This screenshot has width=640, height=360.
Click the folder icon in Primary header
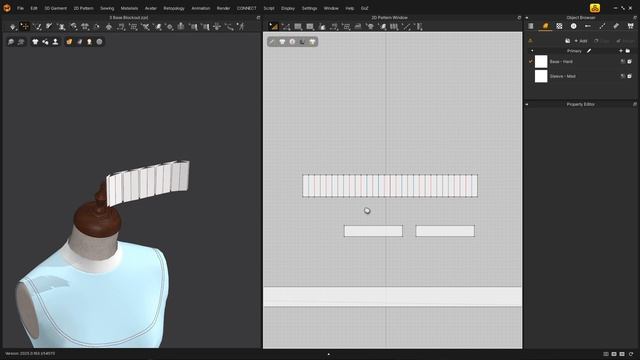click(628, 51)
